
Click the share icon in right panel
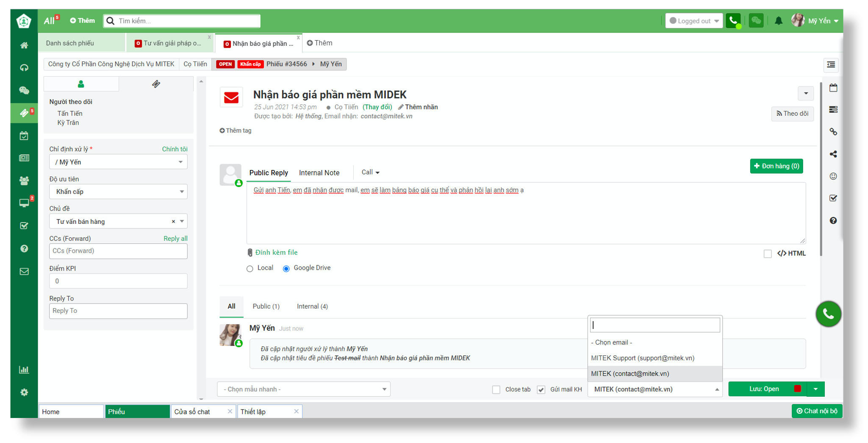[833, 154]
